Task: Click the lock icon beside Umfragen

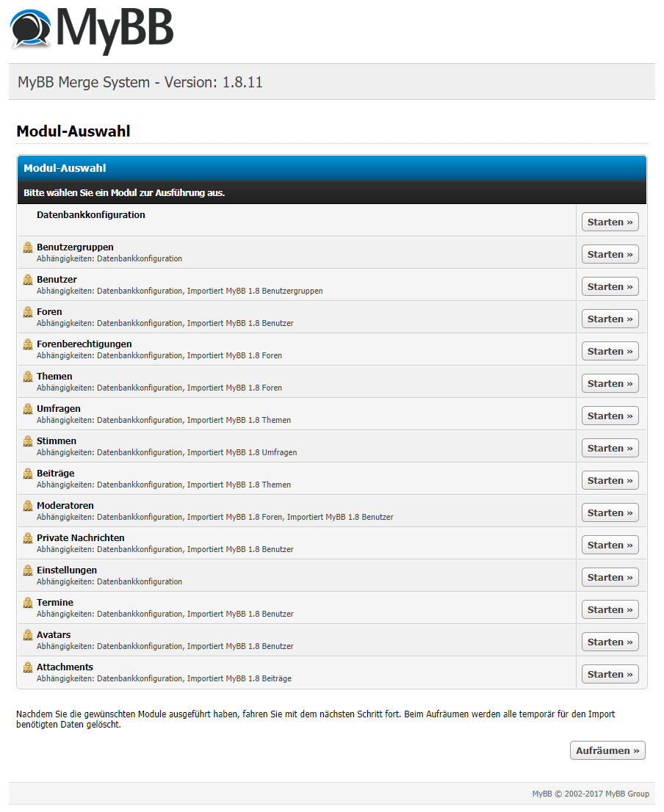Action: [28, 409]
